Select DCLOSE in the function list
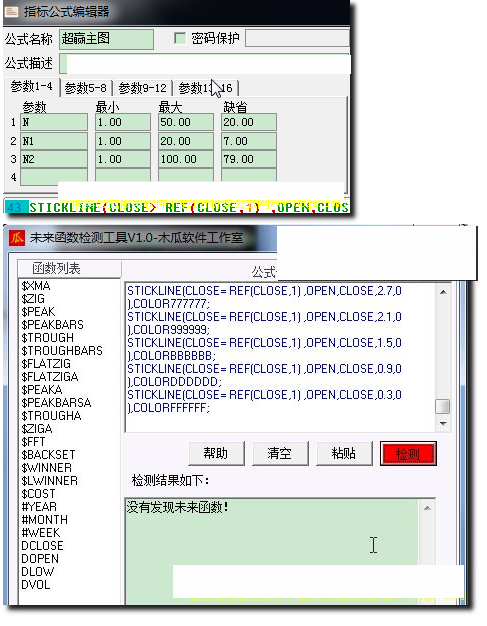Screen dimensions: 487x626 point(42,546)
